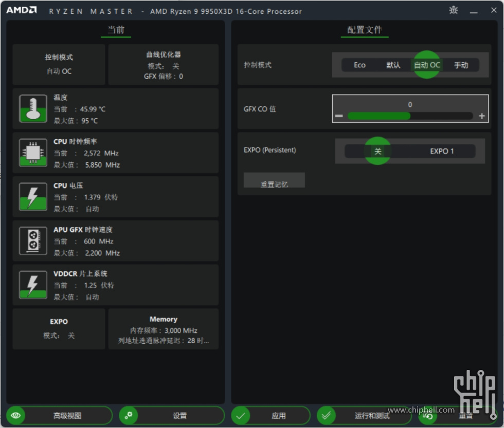Image resolution: width=504 pixels, height=428 pixels.
Task: Click the 曲线优化器 status card
Action: (x=164, y=64)
